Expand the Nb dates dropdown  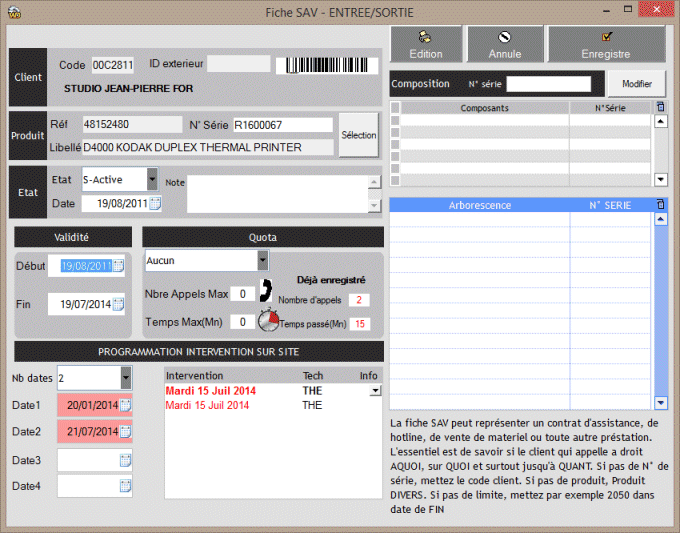click(125, 377)
